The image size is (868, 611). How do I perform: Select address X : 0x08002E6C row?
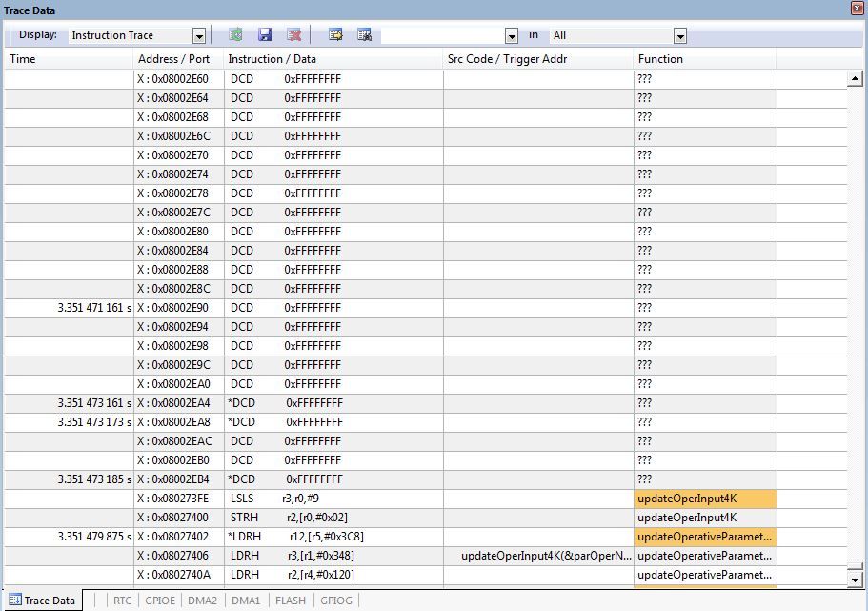tap(425, 135)
